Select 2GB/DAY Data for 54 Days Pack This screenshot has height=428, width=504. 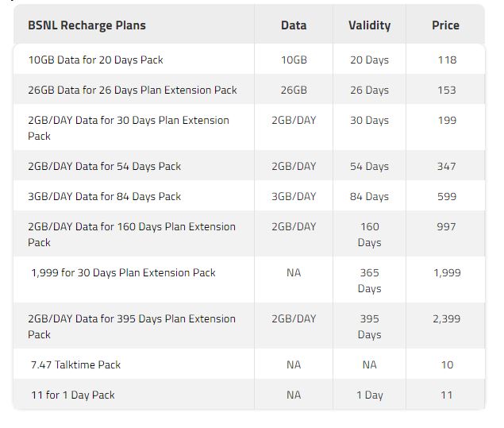[104, 166]
